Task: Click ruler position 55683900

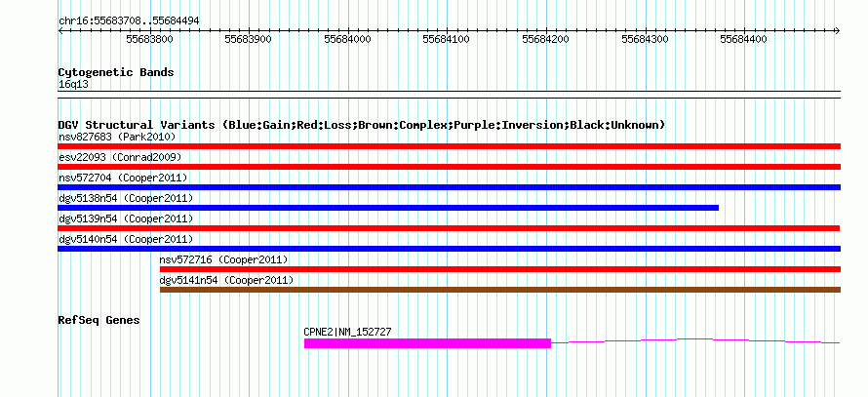Action: point(249,39)
